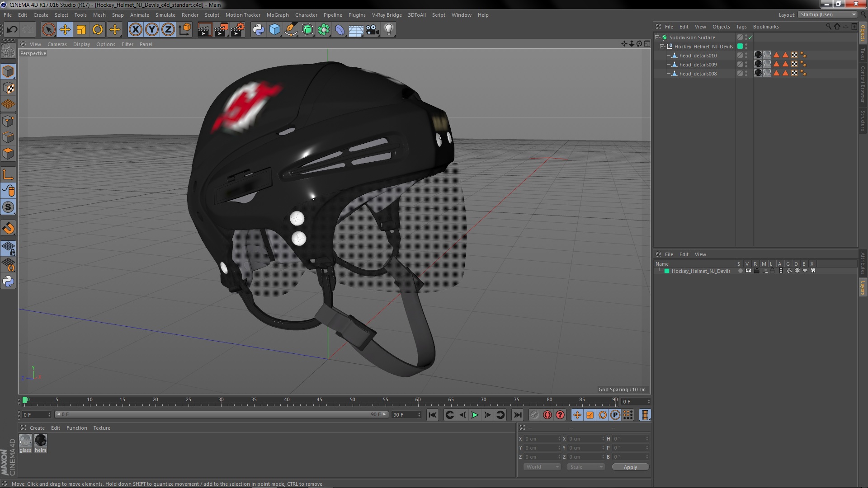Open the deformer Bend icon

(x=340, y=30)
